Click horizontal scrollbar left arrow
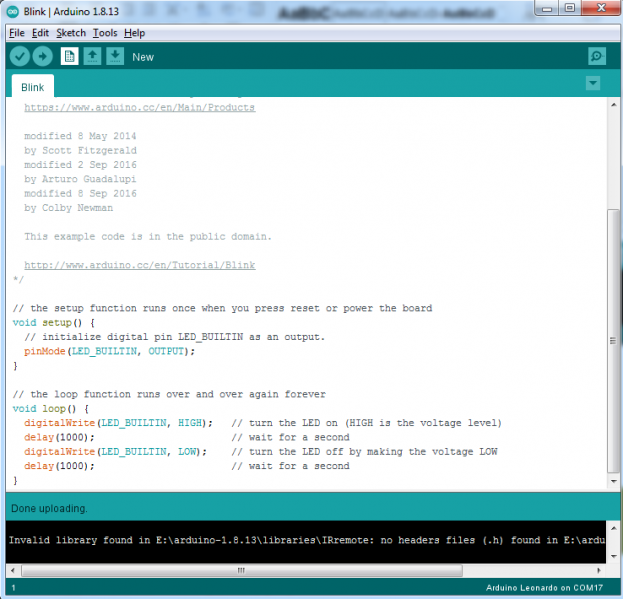Viewport: 623px width, 599px height. tap(13, 570)
